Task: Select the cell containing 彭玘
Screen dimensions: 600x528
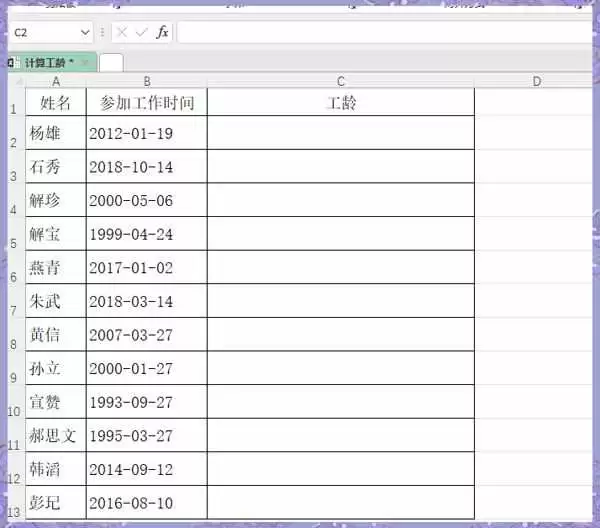Action: 56,503
